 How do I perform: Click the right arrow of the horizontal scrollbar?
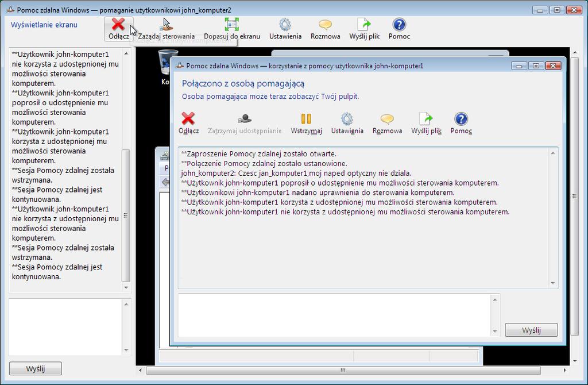point(565,371)
